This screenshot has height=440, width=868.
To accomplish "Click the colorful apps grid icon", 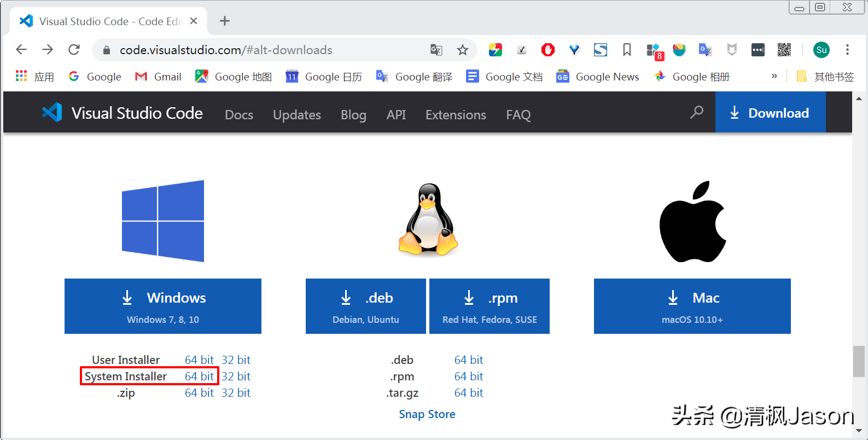I will (21, 76).
